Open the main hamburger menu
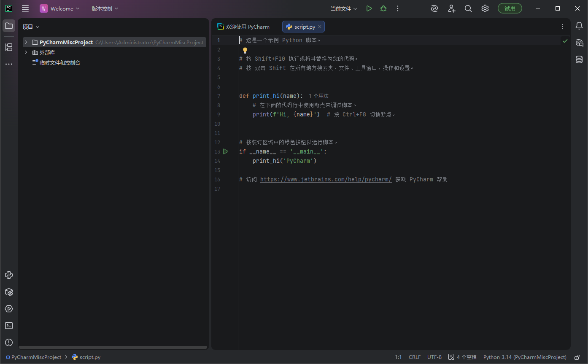Viewport: 588px width, 364px height. point(25,8)
